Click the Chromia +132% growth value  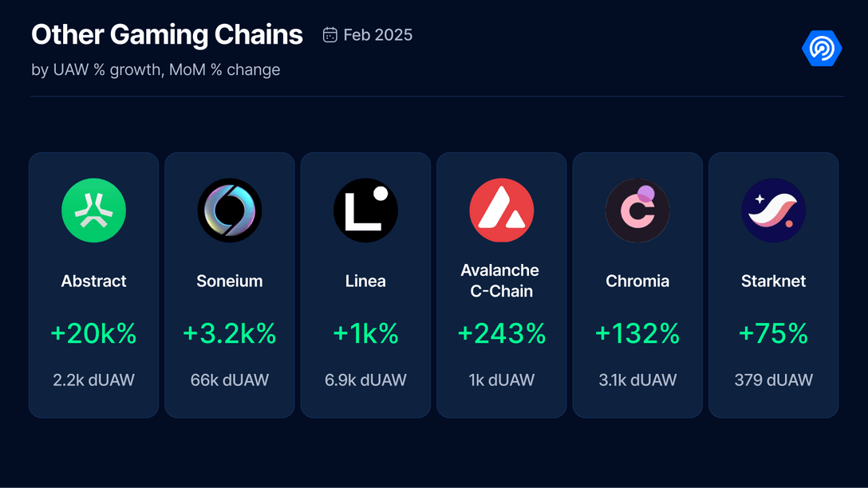637,333
